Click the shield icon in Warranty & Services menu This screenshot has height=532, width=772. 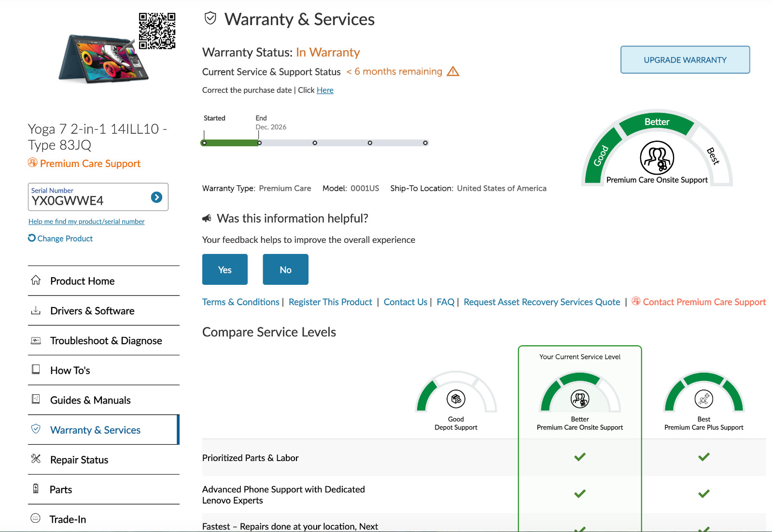36,429
